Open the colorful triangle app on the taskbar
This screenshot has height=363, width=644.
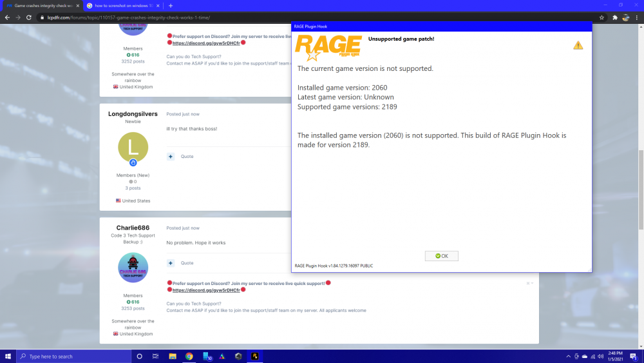pos(222,357)
